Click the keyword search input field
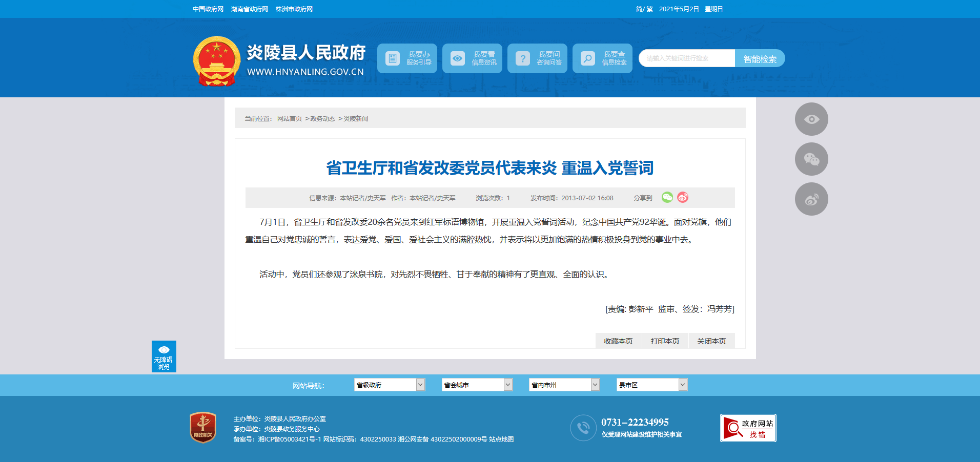 point(687,58)
